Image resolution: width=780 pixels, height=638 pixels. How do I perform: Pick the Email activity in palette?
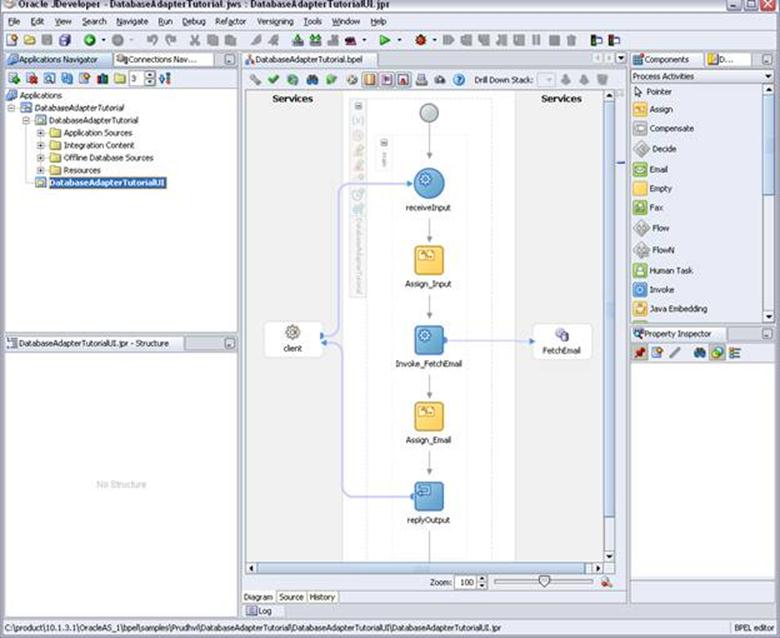(x=650, y=170)
